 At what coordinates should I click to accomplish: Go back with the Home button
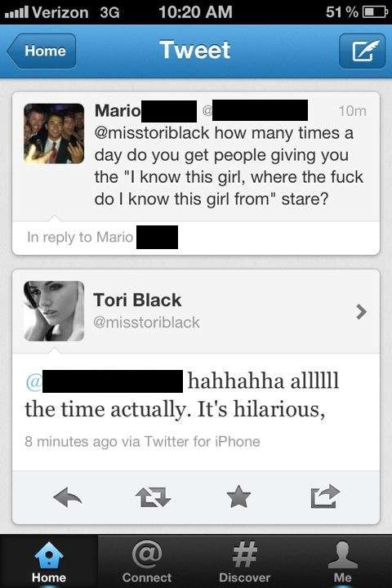42,51
